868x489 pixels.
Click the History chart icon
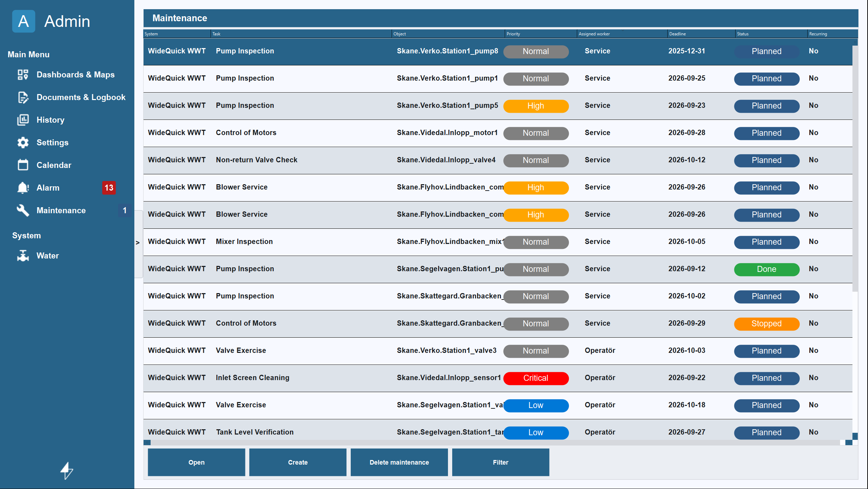pos(23,120)
